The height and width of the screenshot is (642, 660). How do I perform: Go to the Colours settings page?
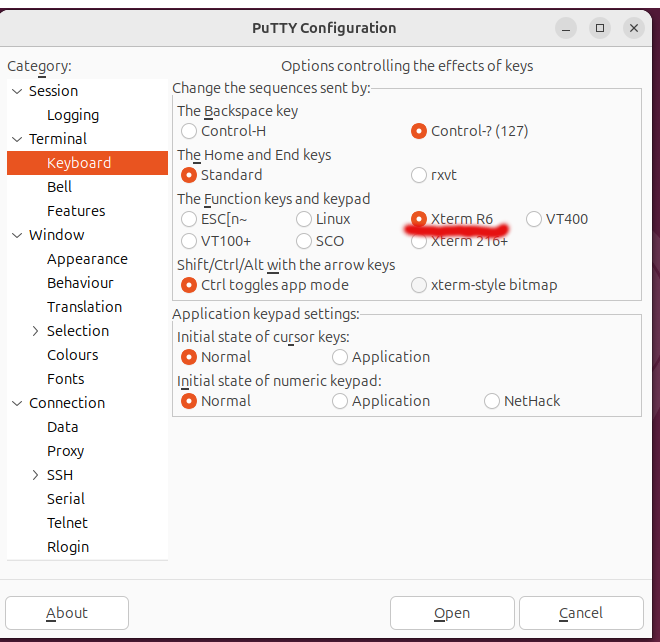tap(72, 355)
